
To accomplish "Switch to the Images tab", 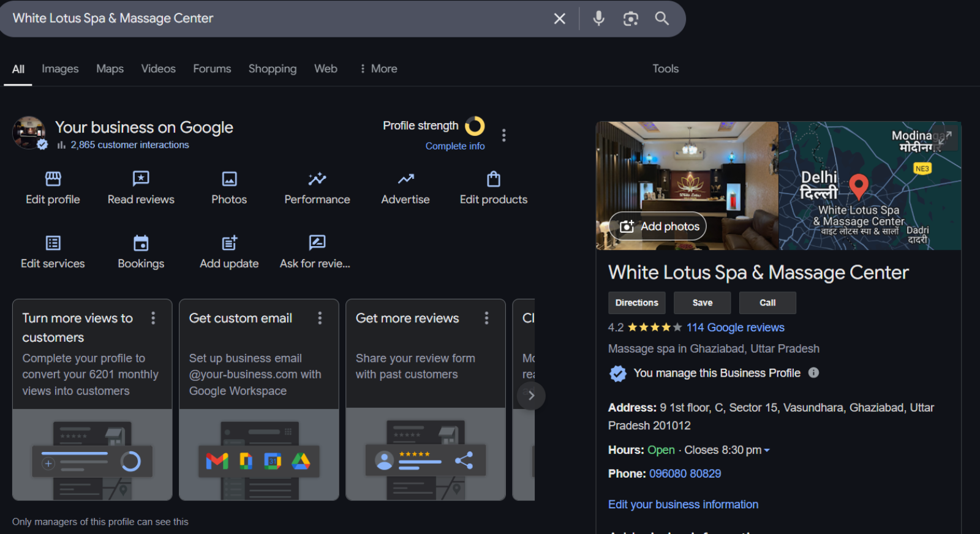I will pyautogui.click(x=60, y=69).
